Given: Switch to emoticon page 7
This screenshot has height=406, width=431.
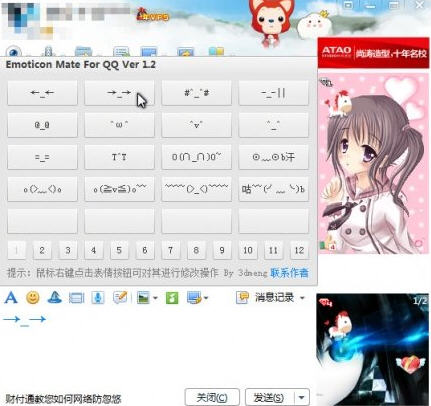Looking at the screenshot, I should click(x=170, y=250).
